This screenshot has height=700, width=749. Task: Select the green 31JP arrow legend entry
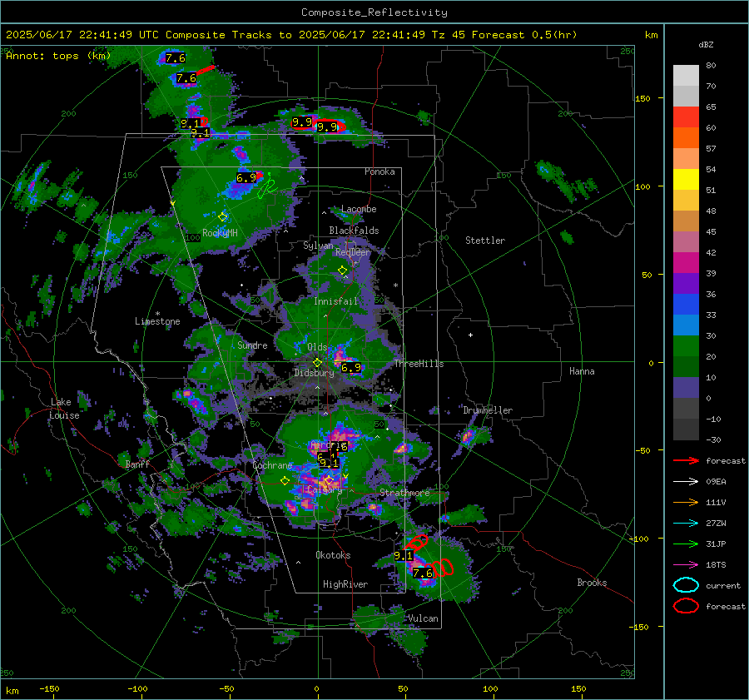click(686, 544)
